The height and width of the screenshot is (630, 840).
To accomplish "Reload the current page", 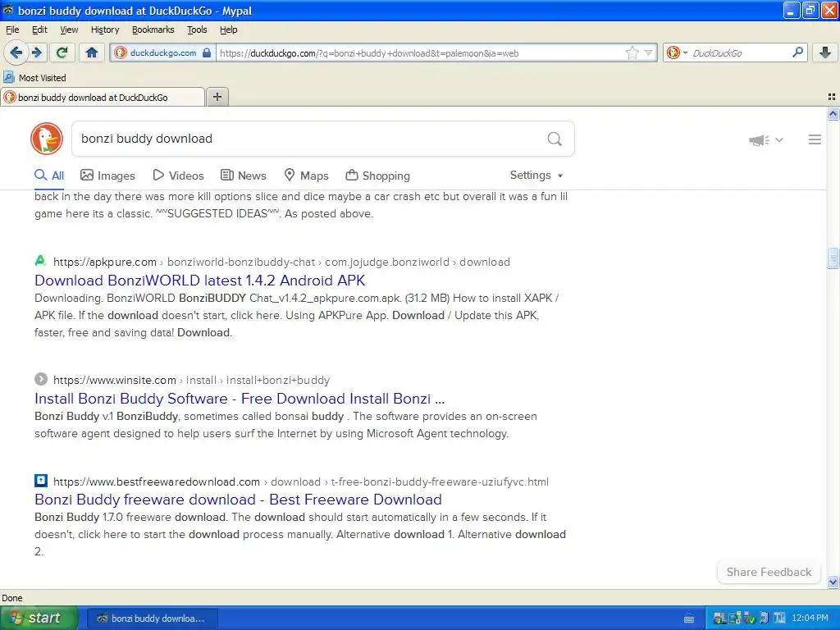I will point(62,52).
